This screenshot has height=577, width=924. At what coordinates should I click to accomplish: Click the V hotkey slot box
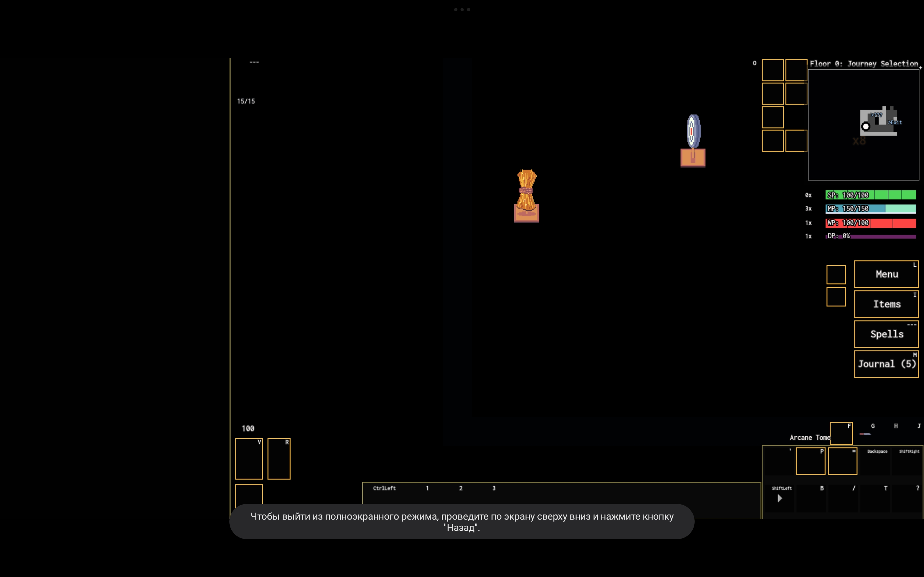coord(249,458)
